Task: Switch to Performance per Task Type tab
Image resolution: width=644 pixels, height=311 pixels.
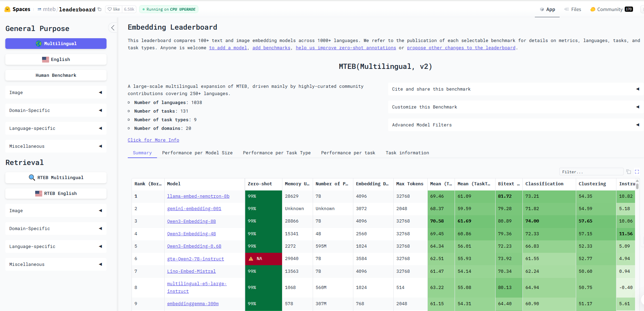Action: pos(277,153)
